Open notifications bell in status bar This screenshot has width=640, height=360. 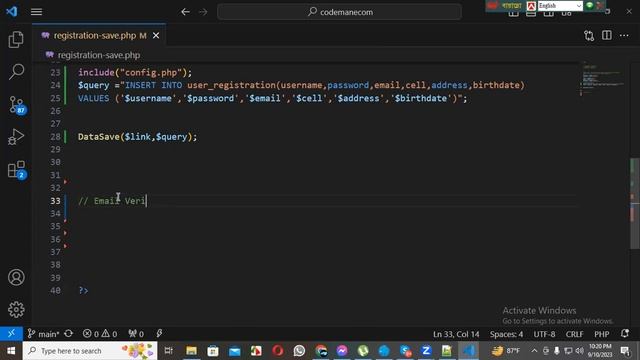click(624, 333)
